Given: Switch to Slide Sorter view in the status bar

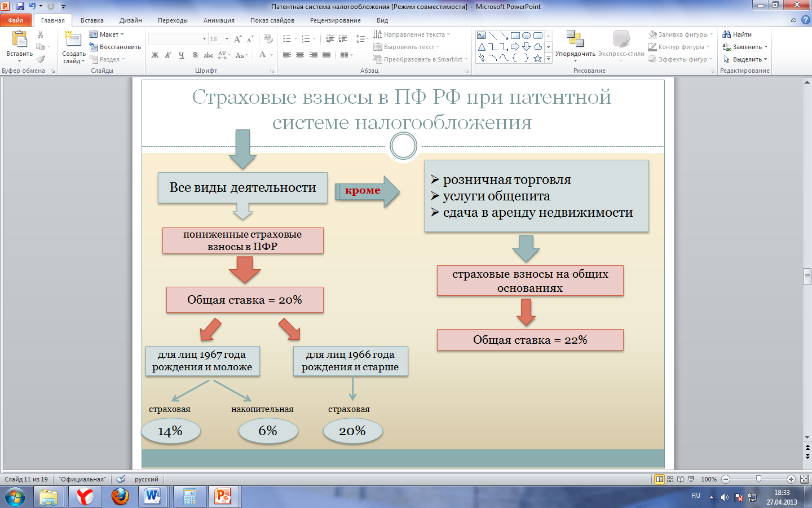Looking at the screenshot, I should (670, 479).
